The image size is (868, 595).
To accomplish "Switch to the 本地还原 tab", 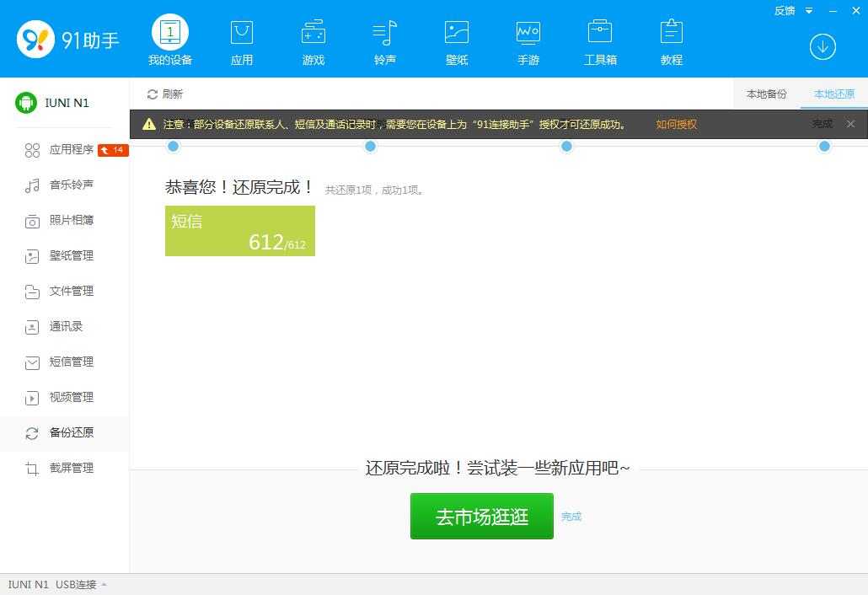I will click(x=833, y=94).
